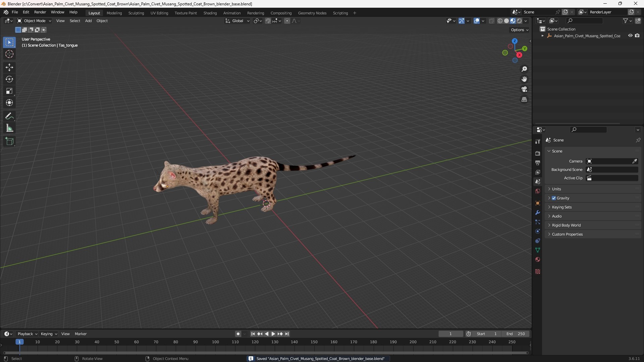Open the Global transform orientation dropdown
Viewport: 644px width, 362px height.
coord(237,21)
